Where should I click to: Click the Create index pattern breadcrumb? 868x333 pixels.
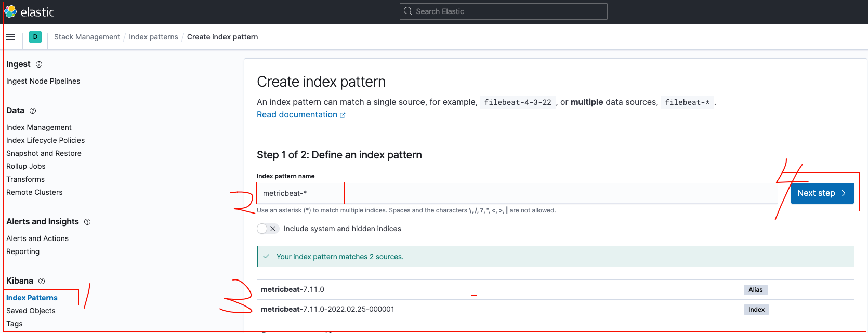pos(222,37)
